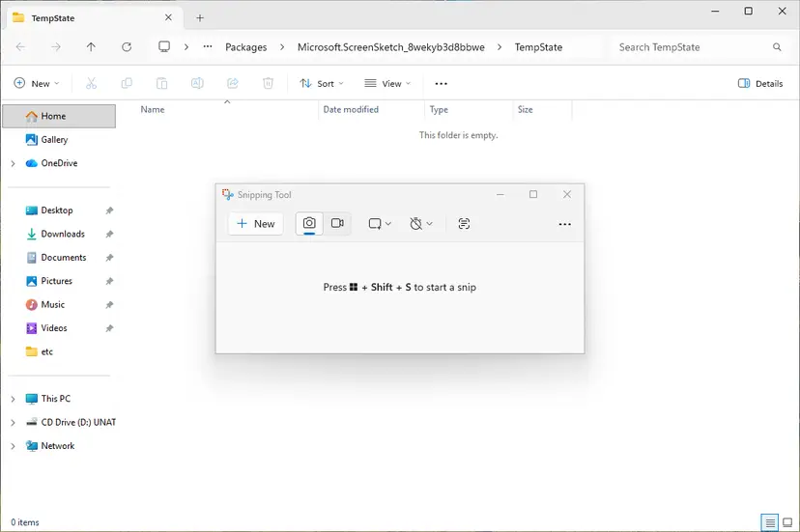Click 'This folder is empty.' text
The image size is (800, 532).
click(x=458, y=135)
